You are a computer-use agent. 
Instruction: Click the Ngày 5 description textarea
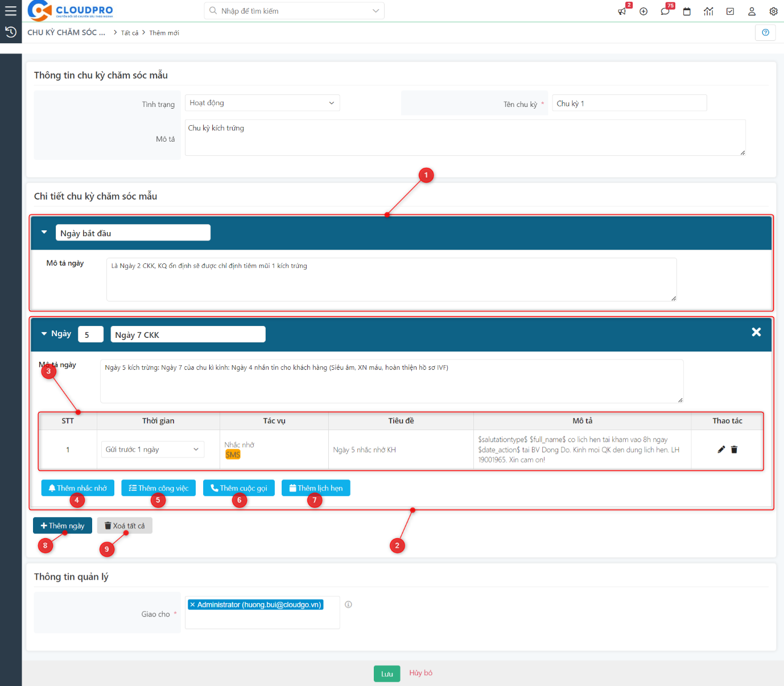[x=392, y=381]
